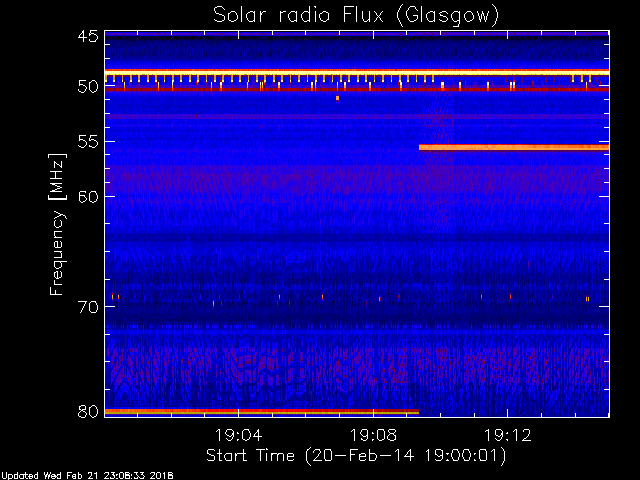This screenshot has width=640, height=480.
Task: Select the 19:04 time tick label
Action: [x=238, y=435]
